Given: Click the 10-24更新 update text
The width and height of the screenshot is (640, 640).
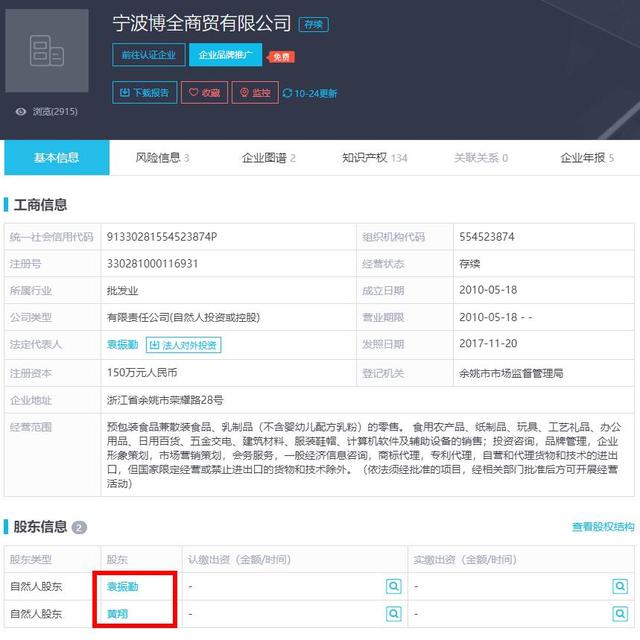Looking at the screenshot, I should click(x=316, y=93).
